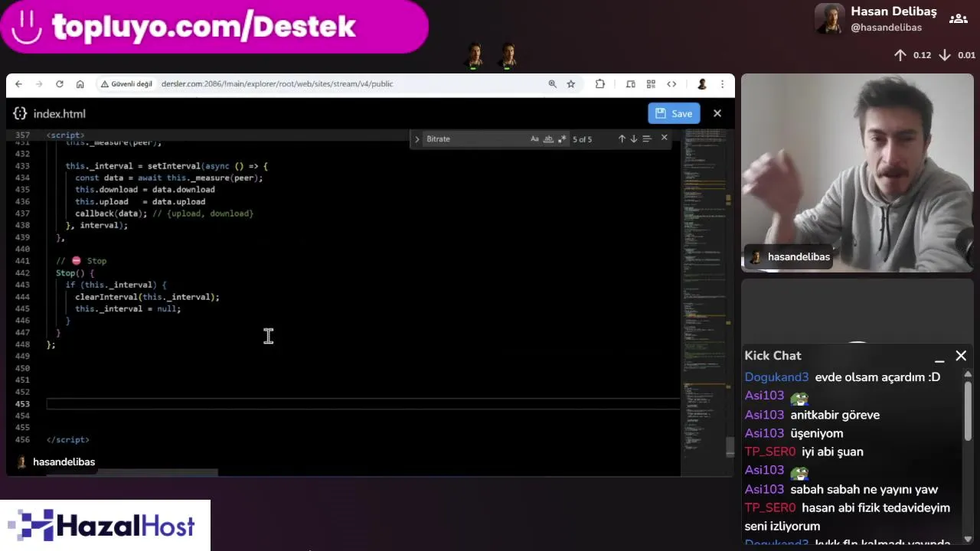Open the browser profile avatar

point(701,84)
